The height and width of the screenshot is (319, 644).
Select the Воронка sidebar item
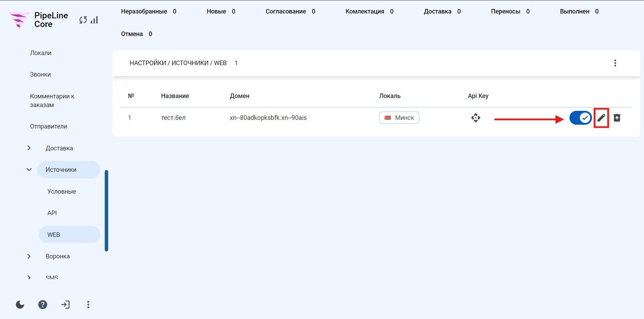[x=58, y=256]
